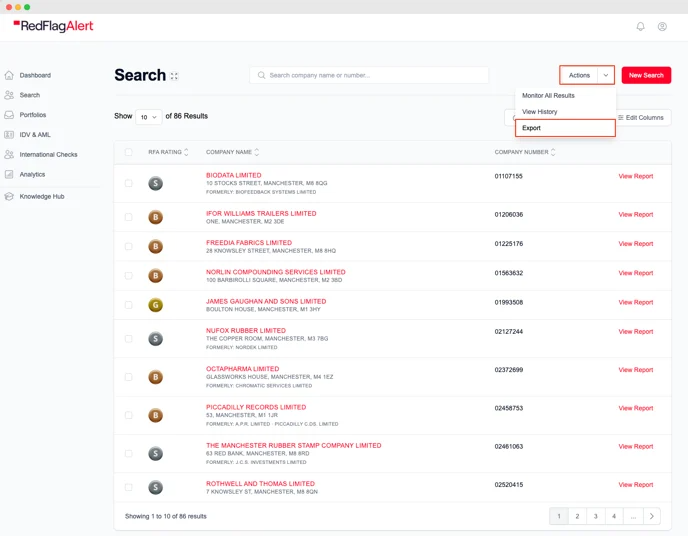Click the RedFlagAlert logo
This screenshot has width=688, height=536.
[x=53, y=26]
